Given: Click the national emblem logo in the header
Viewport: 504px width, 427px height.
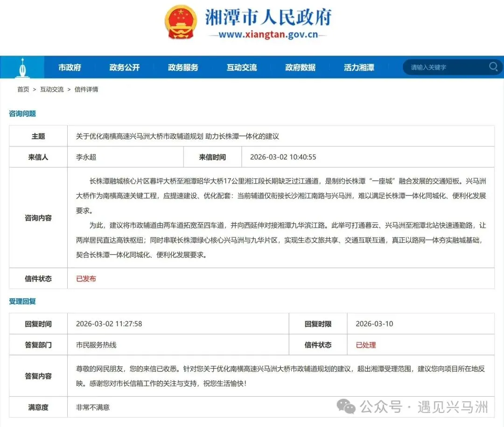Looking at the screenshot, I should pyautogui.click(x=181, y=22).
